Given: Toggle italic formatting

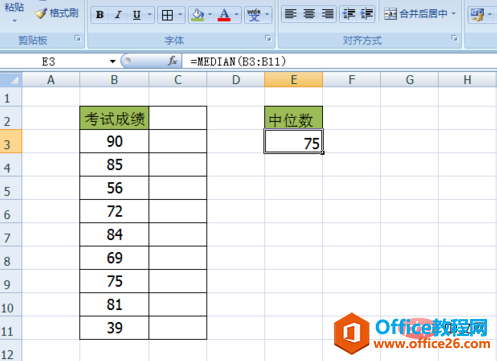Looking at the screenshot, I should point(118,15).
